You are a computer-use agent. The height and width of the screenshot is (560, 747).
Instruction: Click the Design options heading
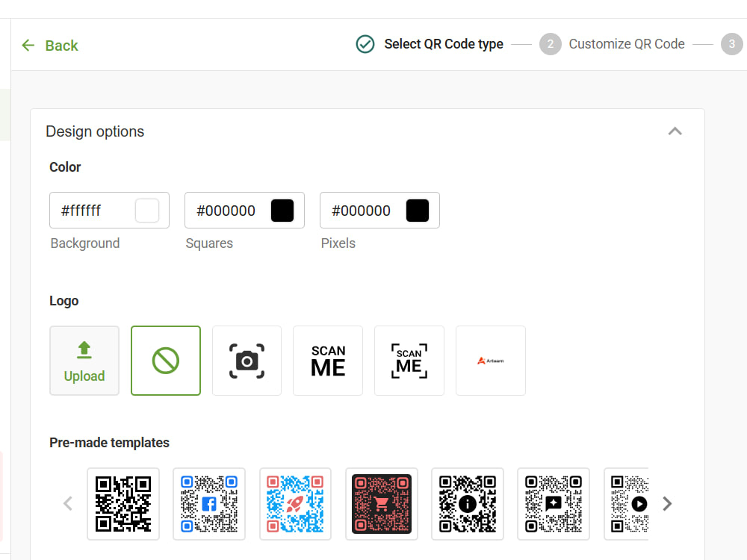point(95,131)
